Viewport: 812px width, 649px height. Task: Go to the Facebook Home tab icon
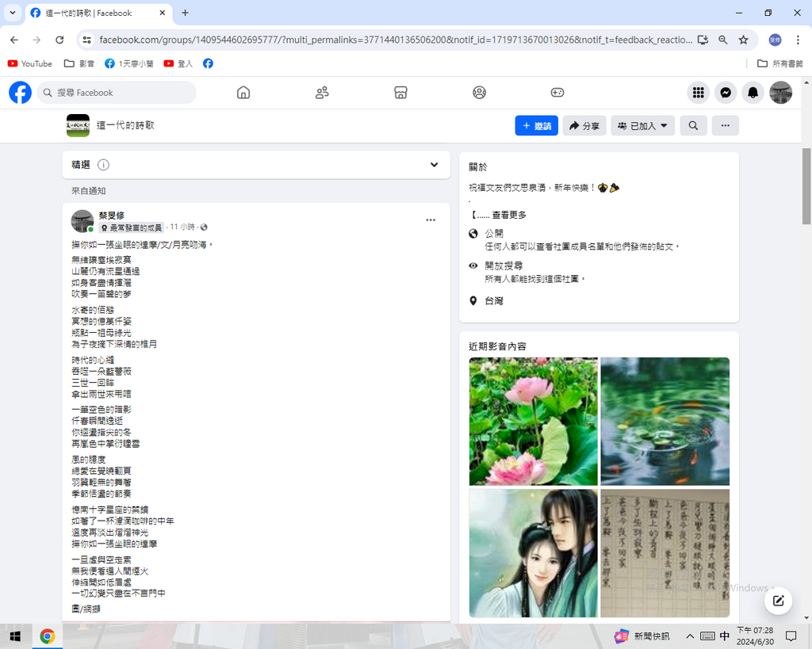pos(243,93)
